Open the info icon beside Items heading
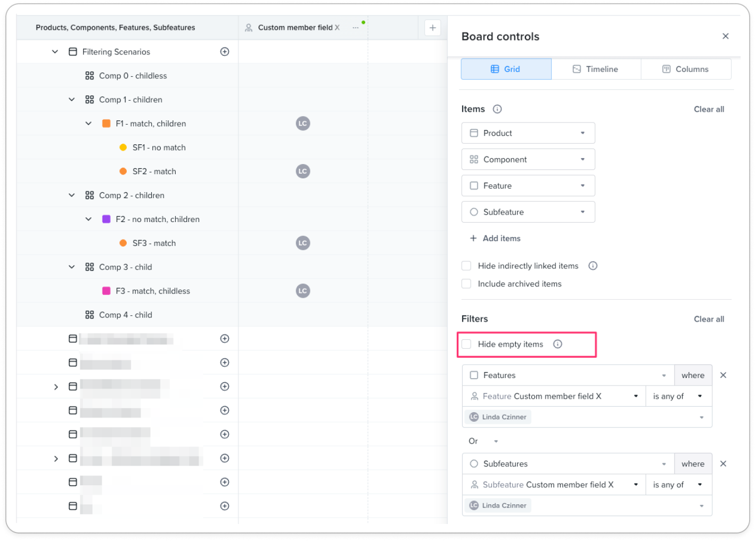 coord(497,109)
